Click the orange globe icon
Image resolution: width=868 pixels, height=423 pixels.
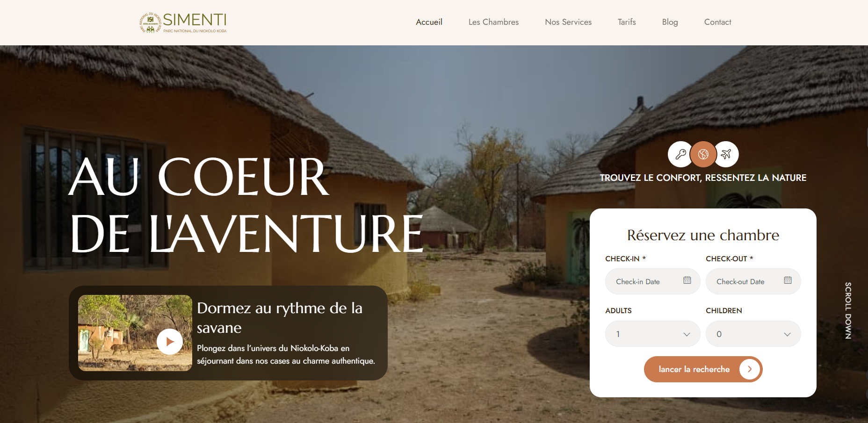click(703, 154)
